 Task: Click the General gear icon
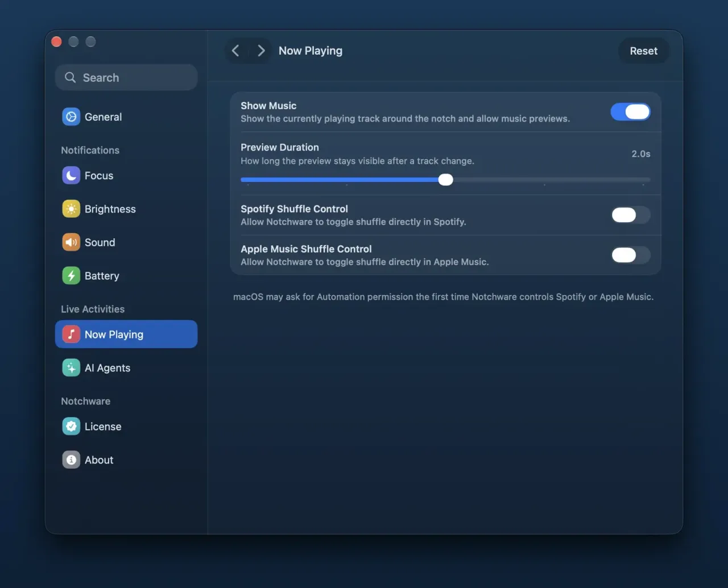pyautogui.click(x=71, y=117)
